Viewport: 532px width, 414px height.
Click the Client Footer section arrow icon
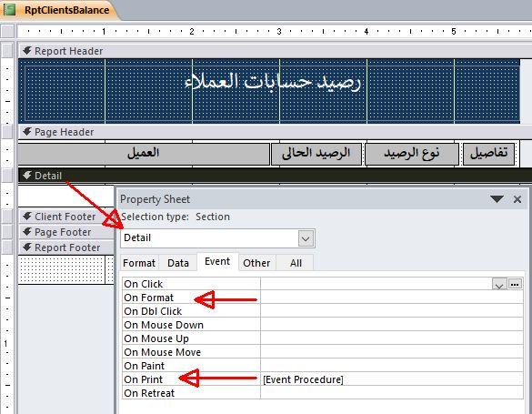pyautogui.click(x=27, y=217)
